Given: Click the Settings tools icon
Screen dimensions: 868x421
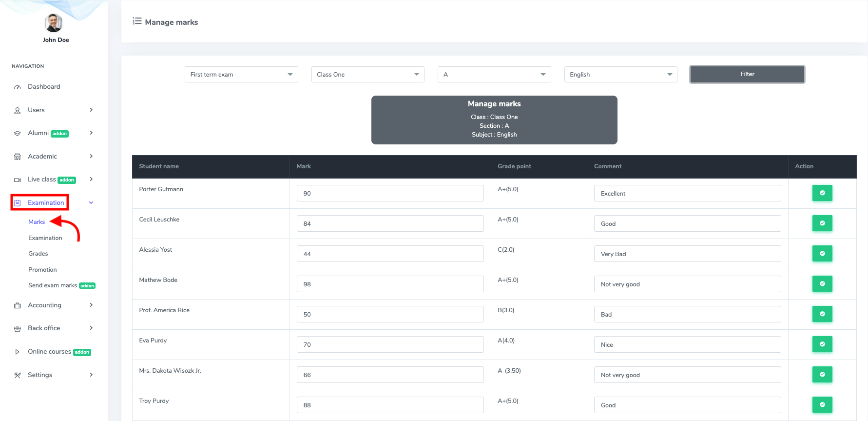Looking at the screenshot, I should click(18, 375).
